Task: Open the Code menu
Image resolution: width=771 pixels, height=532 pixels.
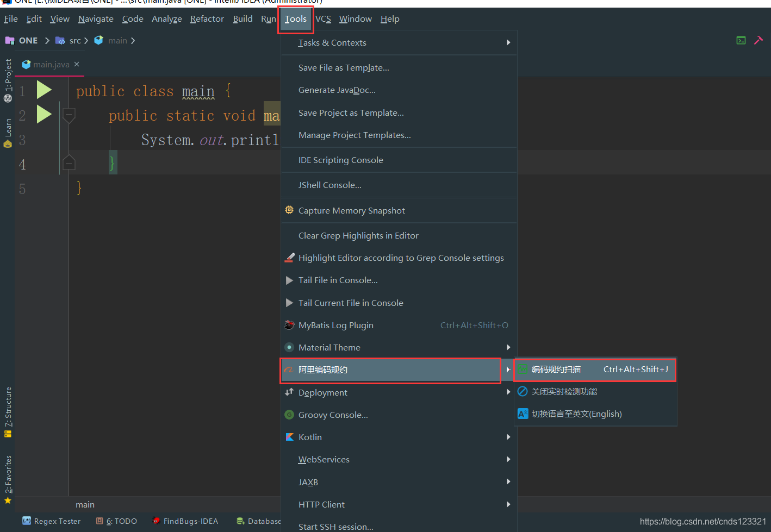Action: 133,19
